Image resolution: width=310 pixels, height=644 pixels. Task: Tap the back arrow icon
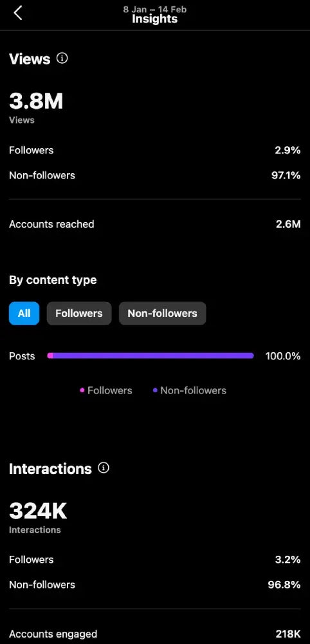17,13
